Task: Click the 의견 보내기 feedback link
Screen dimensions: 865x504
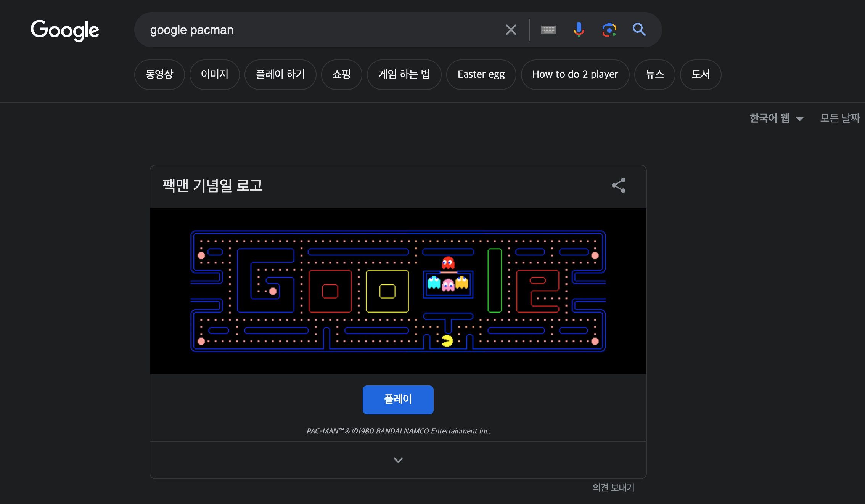Action: pyautogui.click(x=613, y=488)
